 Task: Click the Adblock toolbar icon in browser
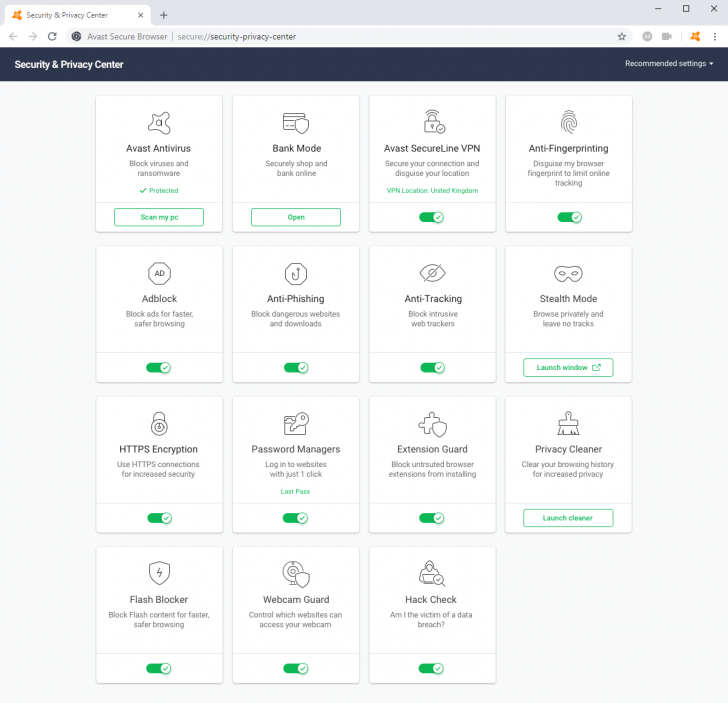point(647,36)
